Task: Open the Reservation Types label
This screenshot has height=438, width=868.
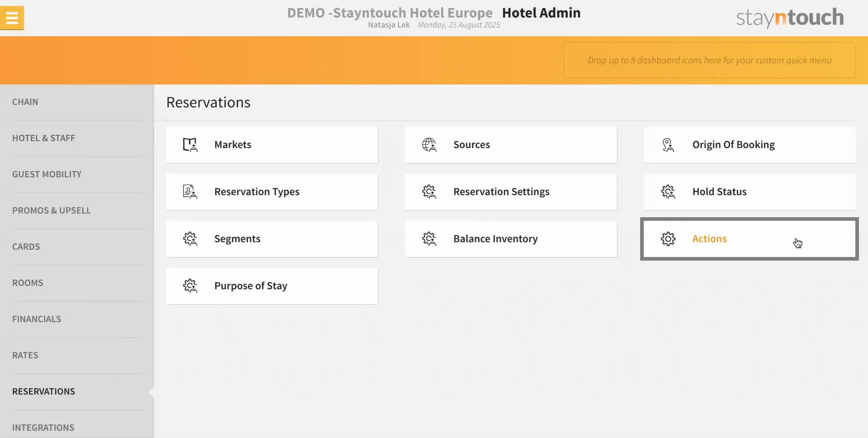Action: pyautogui.click(x=257, y=192)
